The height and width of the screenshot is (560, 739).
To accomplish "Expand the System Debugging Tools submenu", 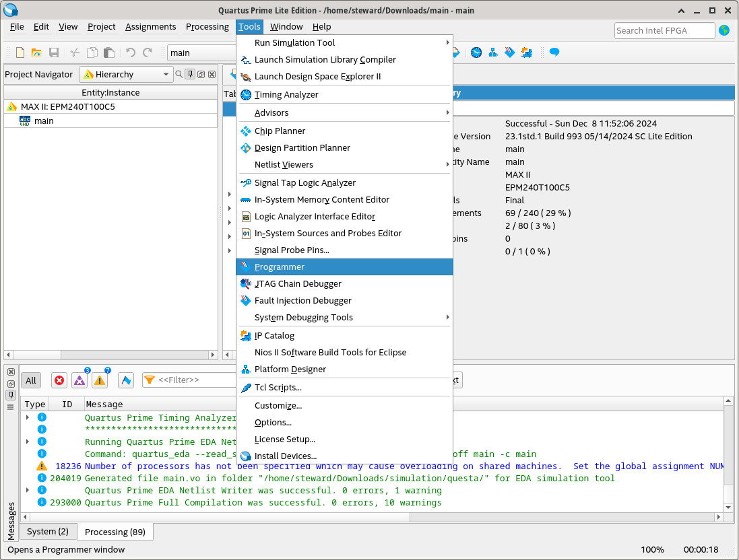I will point(344,318).
